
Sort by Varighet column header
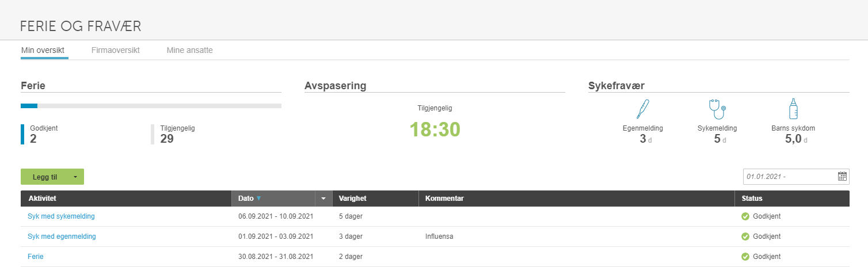point(375,199)
